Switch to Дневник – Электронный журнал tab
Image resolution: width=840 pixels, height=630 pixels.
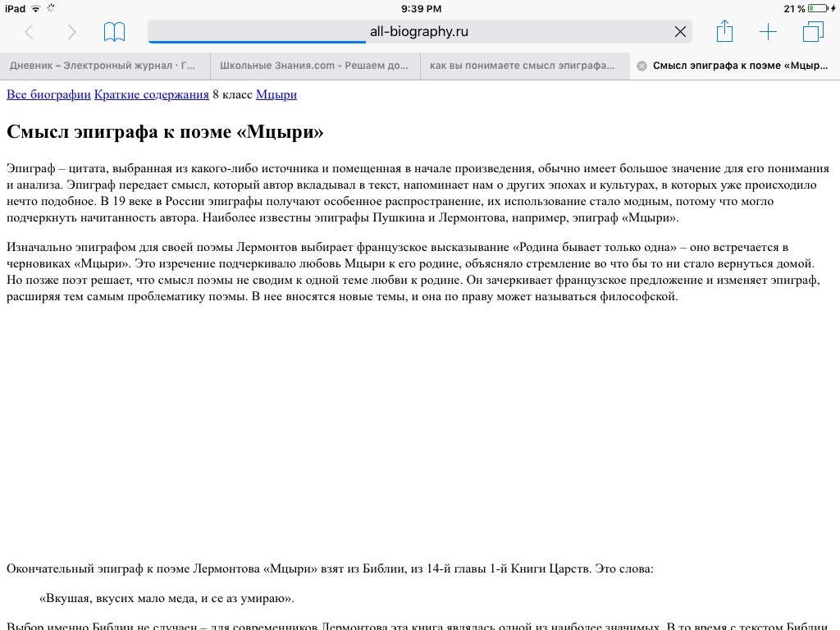coord(105,66)
